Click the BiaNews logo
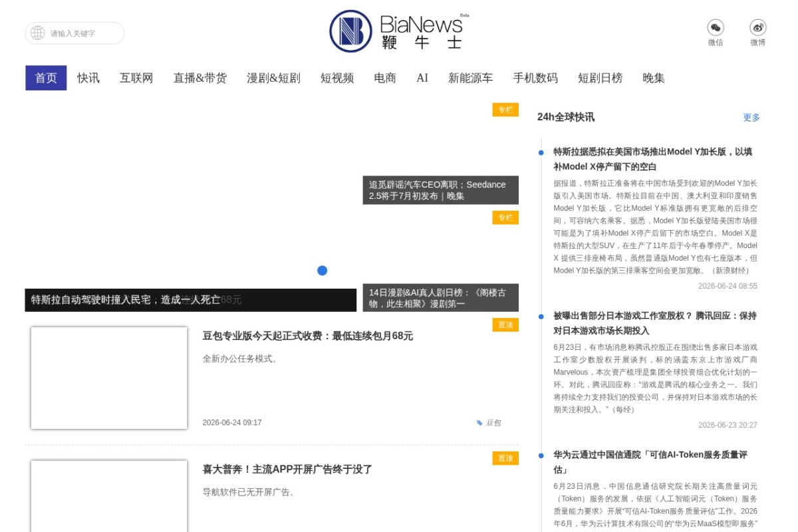Viewport: 798px width, 532px height. point(397,31)
